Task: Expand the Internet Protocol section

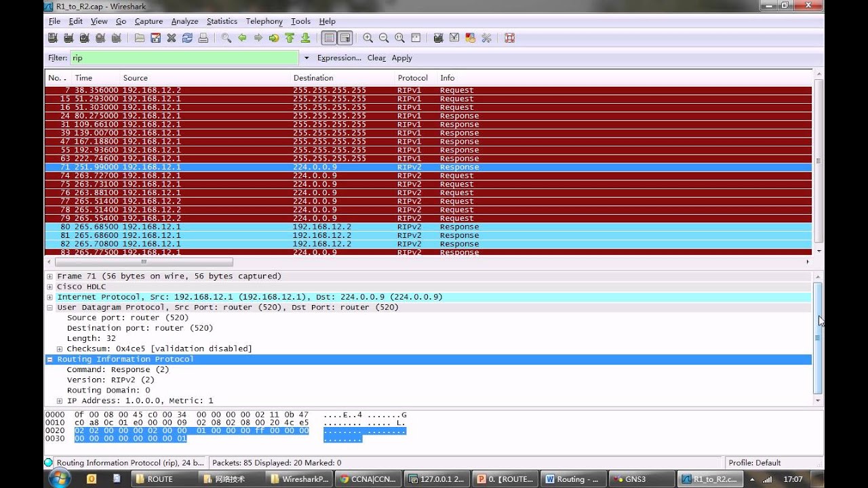Action: point(50,298)
